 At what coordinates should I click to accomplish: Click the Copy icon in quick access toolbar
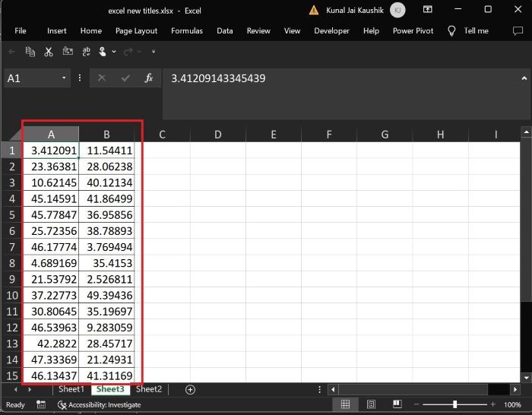pyautogui.click(x=30, y=52)
